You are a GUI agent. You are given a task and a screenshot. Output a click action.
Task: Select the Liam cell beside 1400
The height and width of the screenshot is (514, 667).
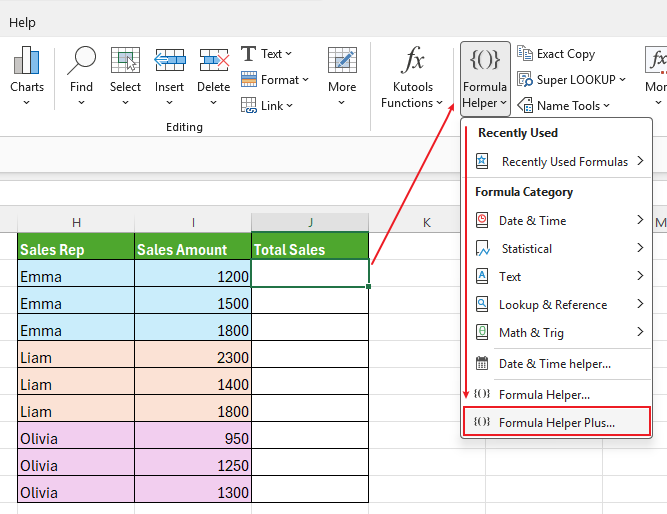pos(76,381)
